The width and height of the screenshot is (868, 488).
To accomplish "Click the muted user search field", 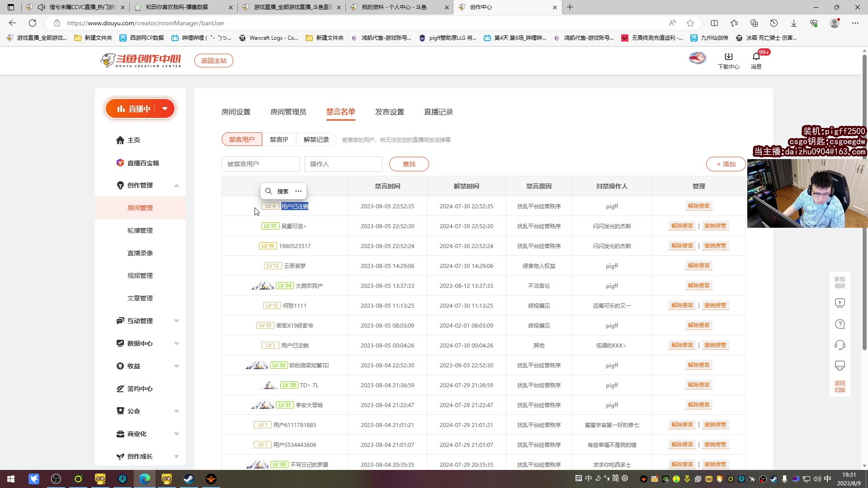I will coord(260,164).
